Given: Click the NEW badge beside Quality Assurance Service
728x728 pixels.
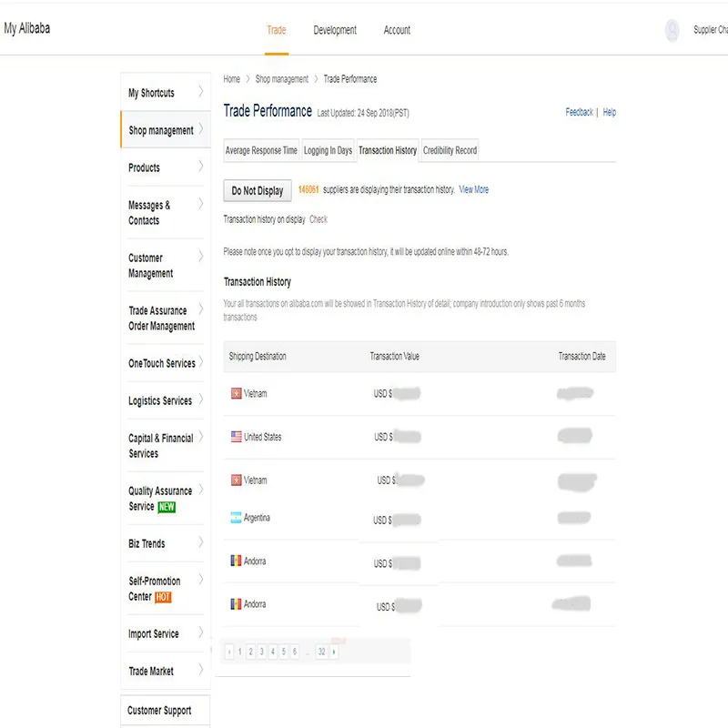Looking at the screenshot, I should 167,507.
